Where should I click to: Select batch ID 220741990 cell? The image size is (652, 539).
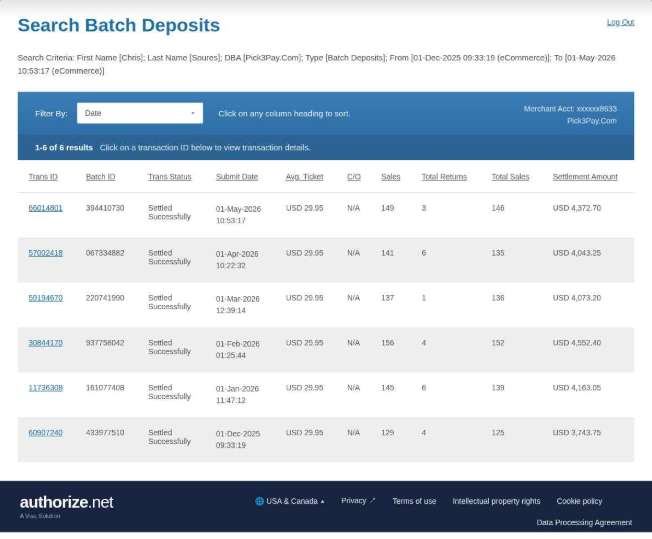click(x=105, y=298)
